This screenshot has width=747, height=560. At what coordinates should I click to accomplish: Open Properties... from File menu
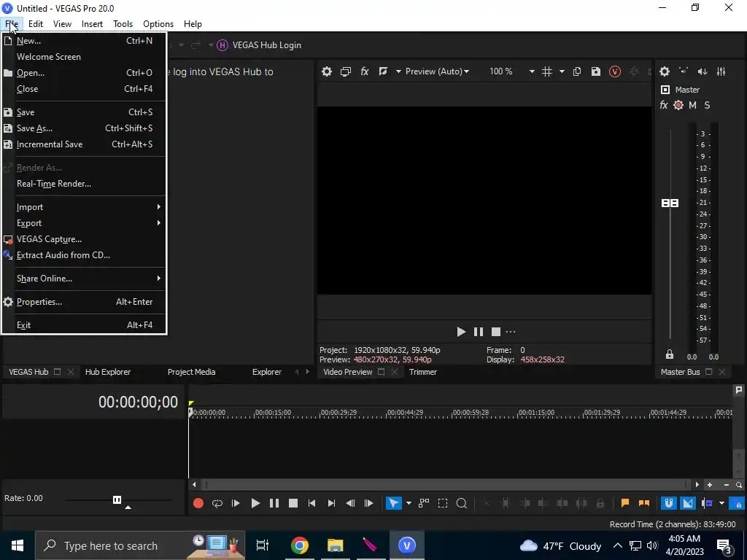click(x=85, y=302)
